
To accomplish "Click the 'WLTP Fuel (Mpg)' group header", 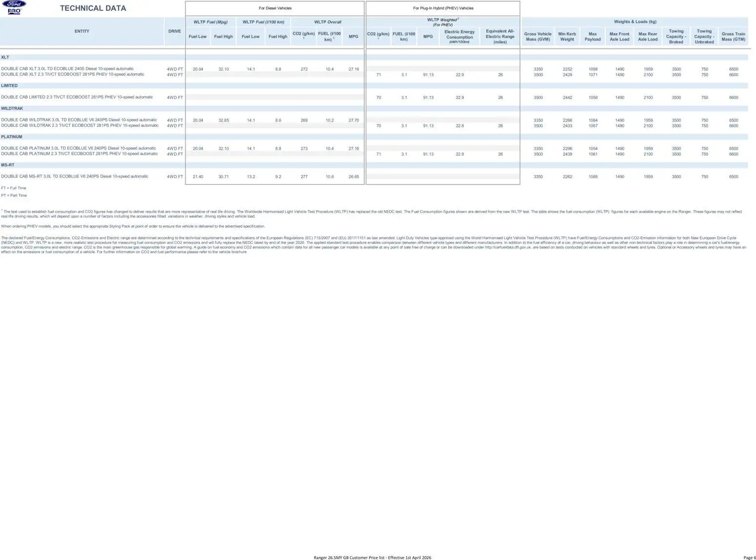I will (x=211, y=22).
